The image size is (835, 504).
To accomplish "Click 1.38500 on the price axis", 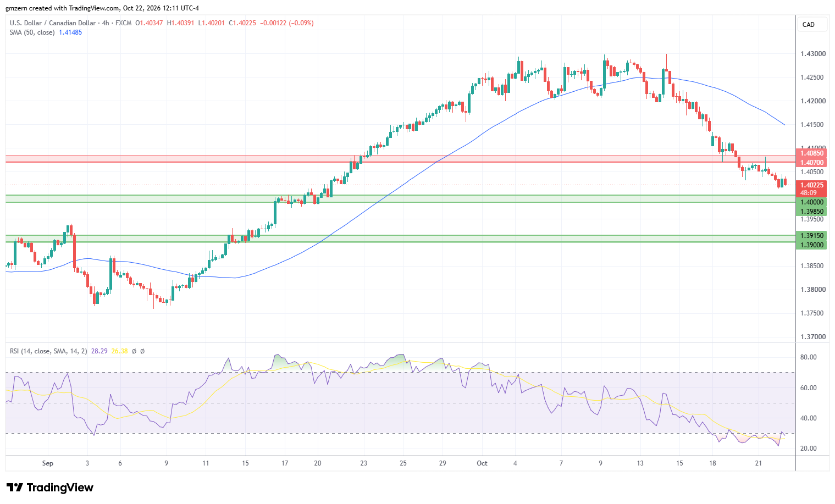I will tap(812, 266).
